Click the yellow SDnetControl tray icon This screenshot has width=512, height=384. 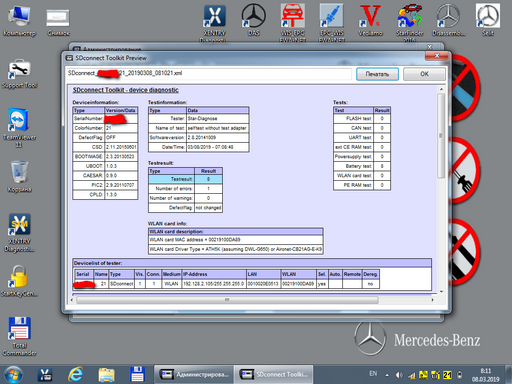(423, 375)
